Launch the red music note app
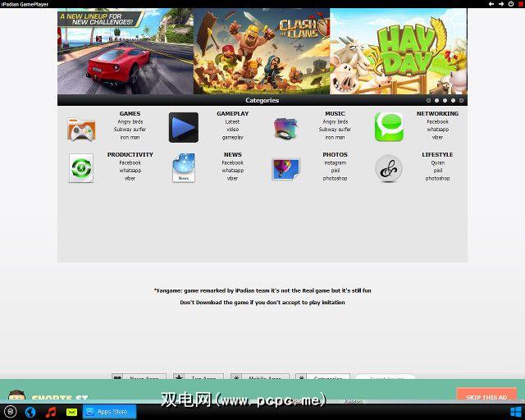 coord(51,412)
